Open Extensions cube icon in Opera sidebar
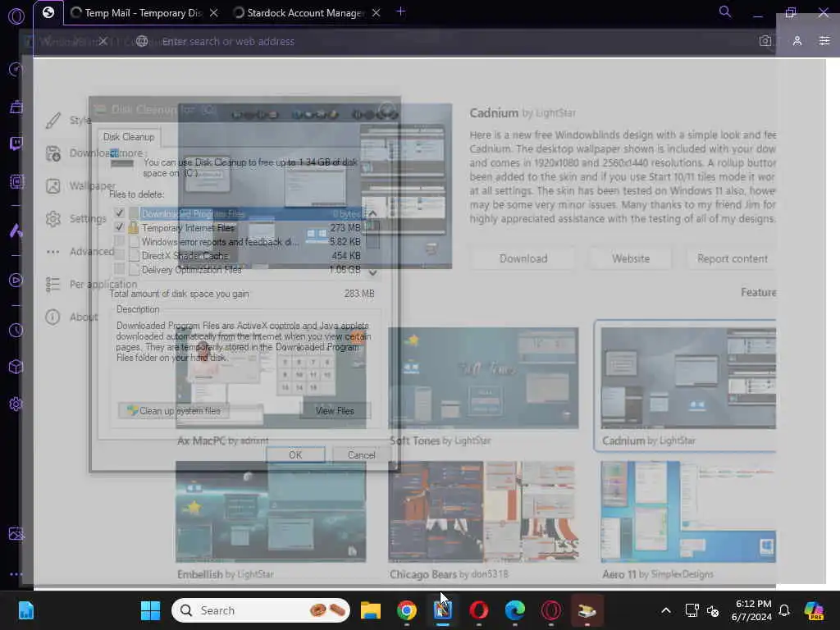This screenshot has height=630, width=840. click(x=16, y=367)
